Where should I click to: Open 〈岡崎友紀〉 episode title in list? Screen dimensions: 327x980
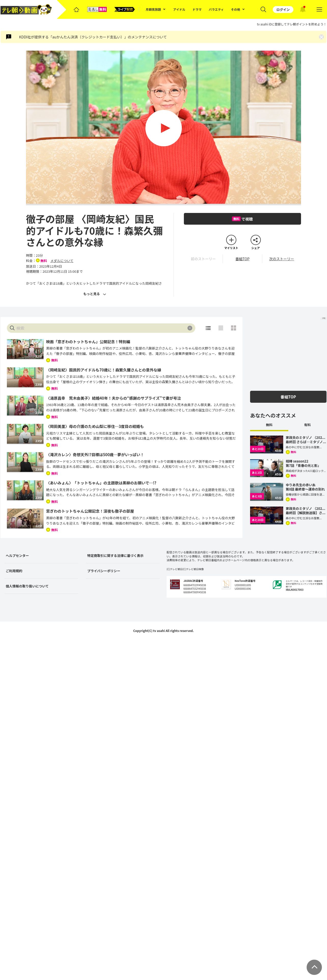[x=104, y=370]
